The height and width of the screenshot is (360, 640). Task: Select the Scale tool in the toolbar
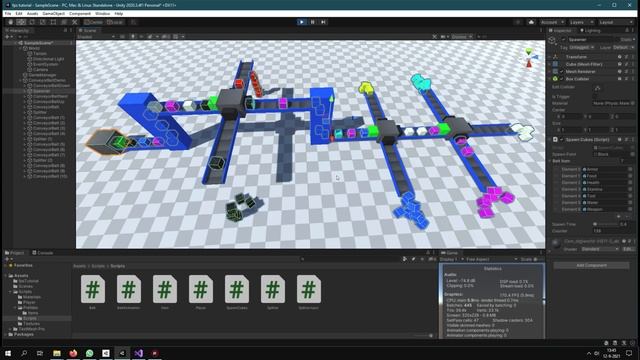pos(42,22)
